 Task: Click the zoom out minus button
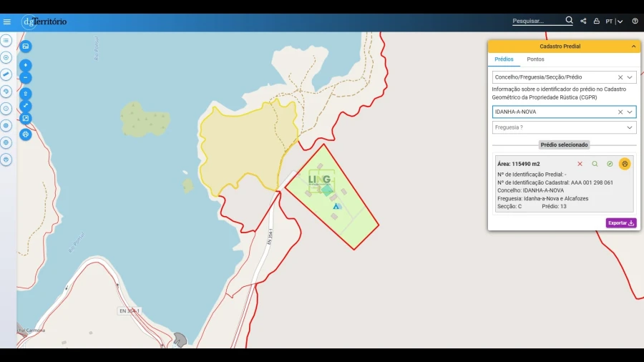tap(26, 77)
